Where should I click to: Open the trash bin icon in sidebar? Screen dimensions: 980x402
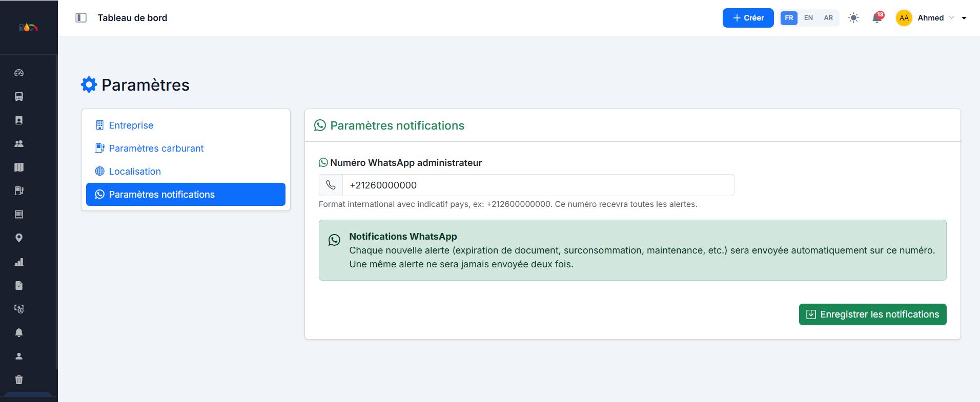(19, 379)
